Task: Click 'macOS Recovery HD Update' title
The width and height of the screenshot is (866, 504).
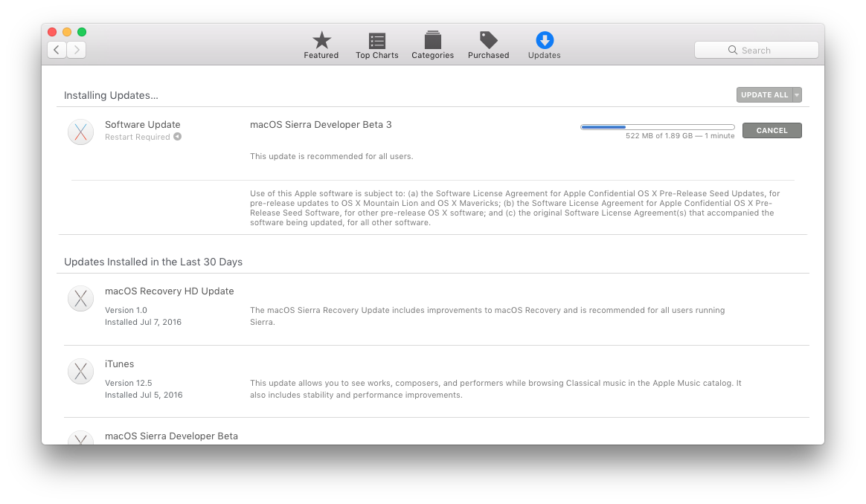Action: [170, 291]
